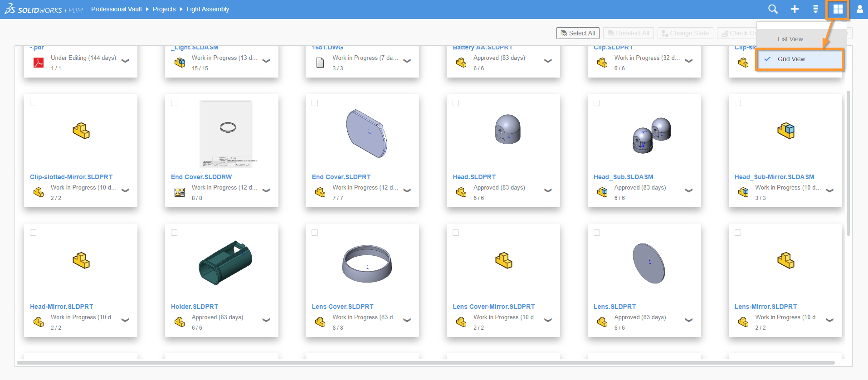Click the Holder.SLDPRT thumbnail preview

tap(225, 263)
